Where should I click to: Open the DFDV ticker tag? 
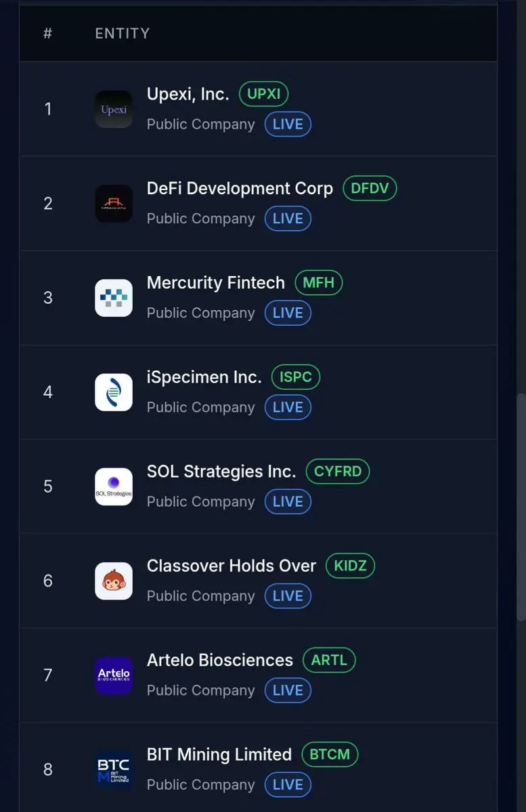[370, 188]
